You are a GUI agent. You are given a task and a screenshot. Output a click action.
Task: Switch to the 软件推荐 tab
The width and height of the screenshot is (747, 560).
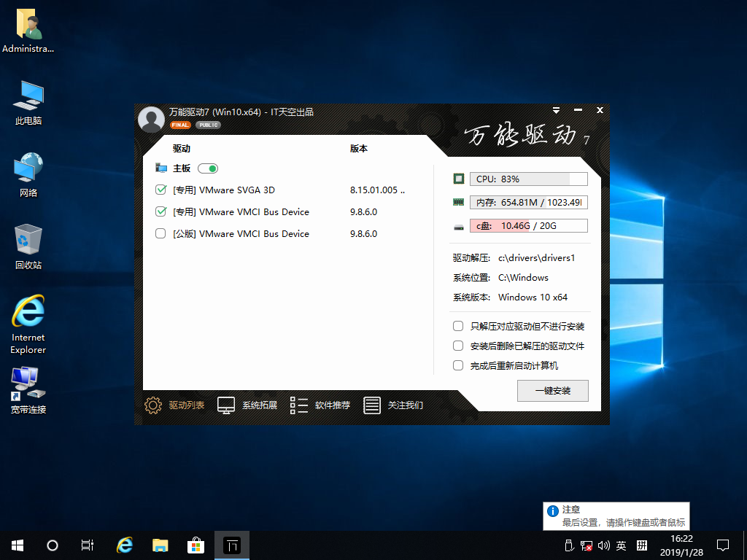333,405
